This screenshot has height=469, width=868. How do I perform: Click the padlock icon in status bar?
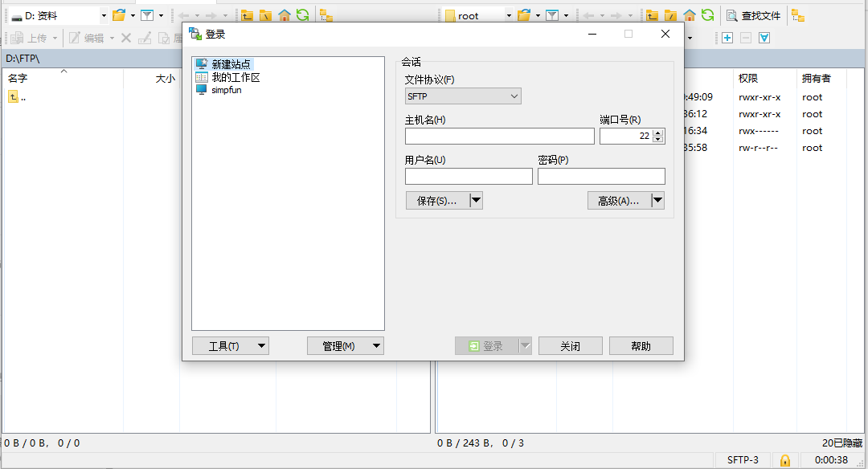click(785, 460)
